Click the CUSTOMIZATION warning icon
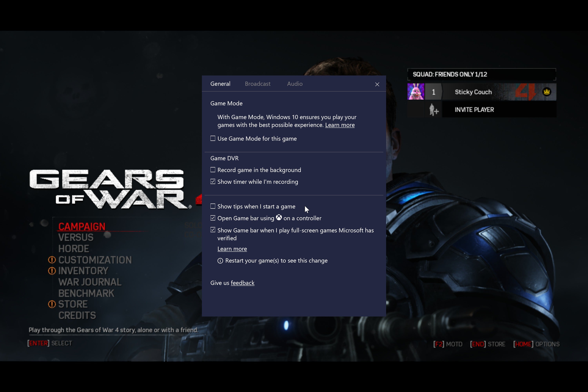Viewport: 588px width, 392px height. coord(52,260)
